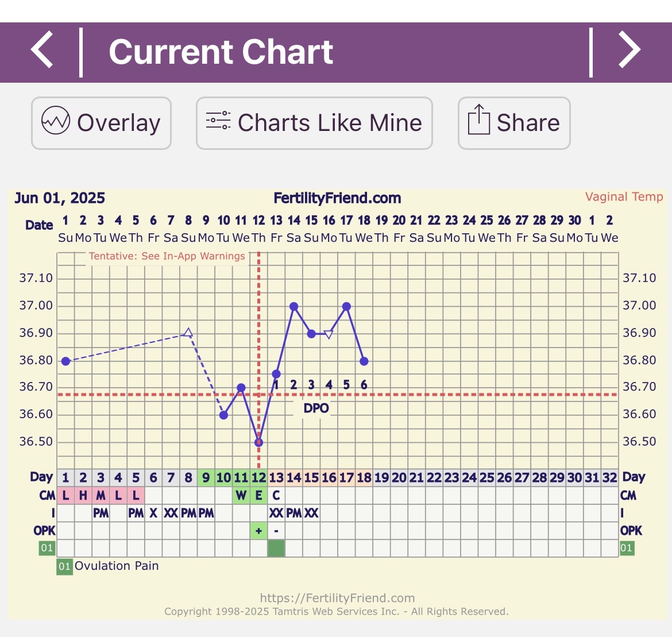Viewport: 672px width, 637px height.
Task: Open the Overlay chart view
Action: (101, 123)
